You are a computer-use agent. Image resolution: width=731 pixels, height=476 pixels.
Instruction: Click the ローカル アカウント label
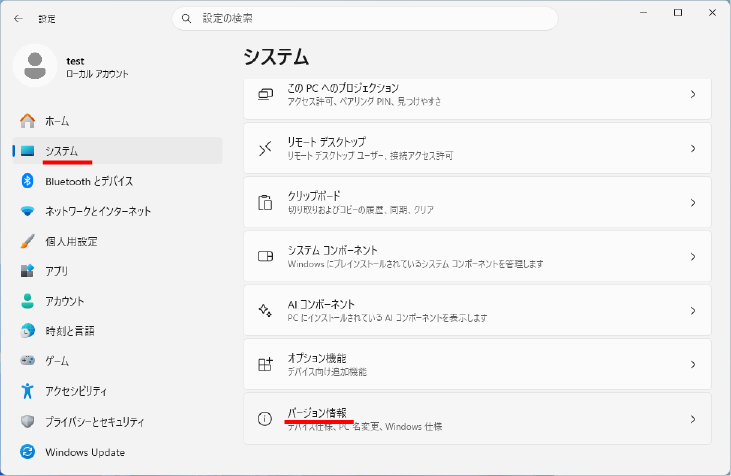pyautogui.click(x=97, y=74)
